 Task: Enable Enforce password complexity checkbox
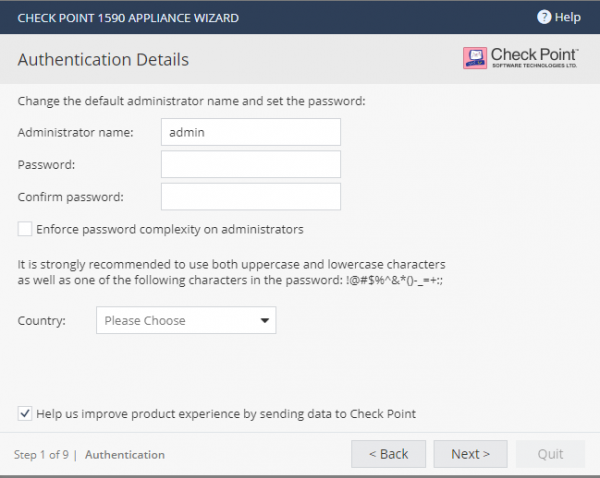[x=25, y=229]
